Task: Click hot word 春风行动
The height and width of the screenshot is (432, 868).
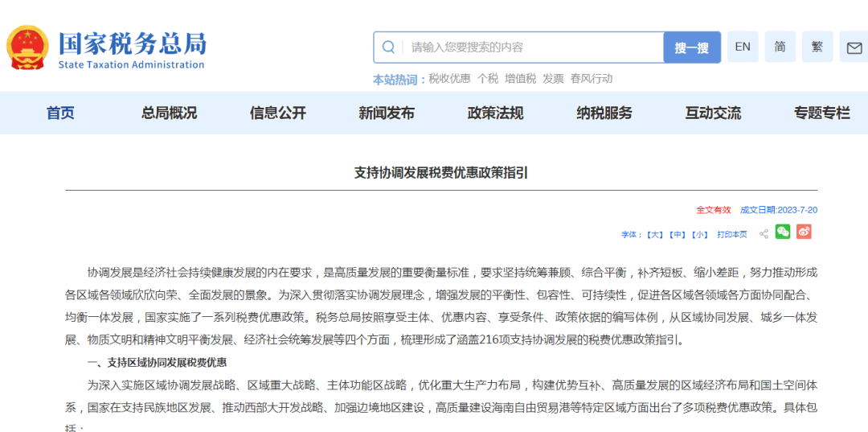Action: tap(592, 79)
